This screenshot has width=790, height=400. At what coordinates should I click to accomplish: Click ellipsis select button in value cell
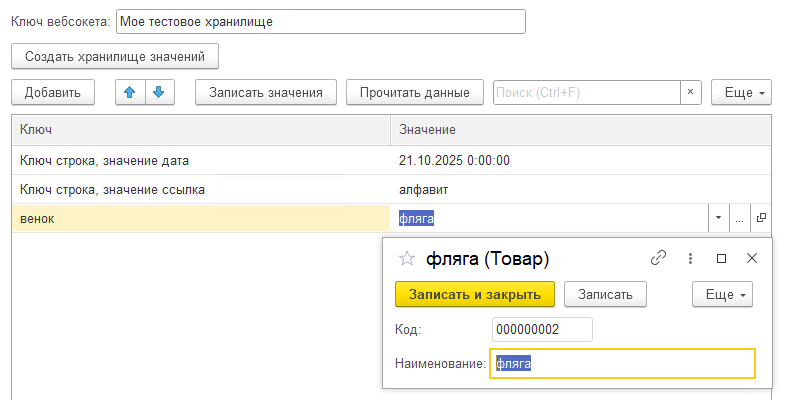click(740, 218)
